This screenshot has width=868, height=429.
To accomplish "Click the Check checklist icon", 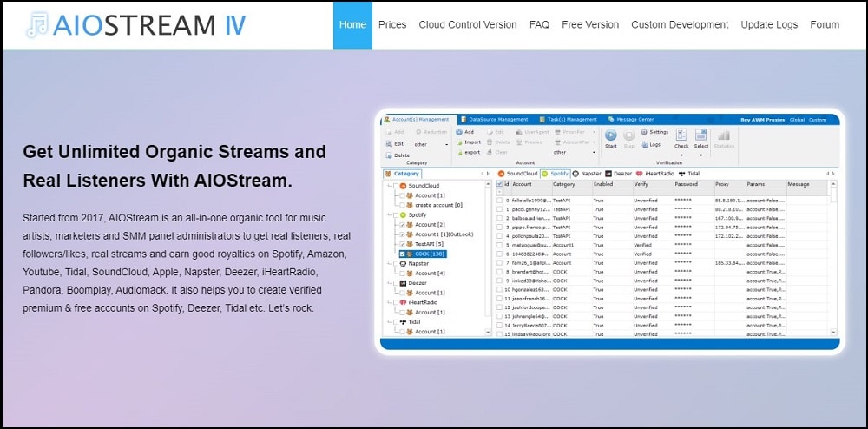I will 681,135.
